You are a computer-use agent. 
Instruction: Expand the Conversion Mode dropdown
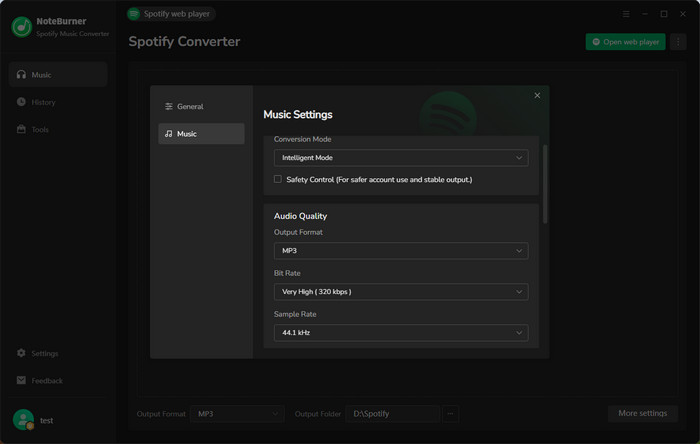click(401, 158)
